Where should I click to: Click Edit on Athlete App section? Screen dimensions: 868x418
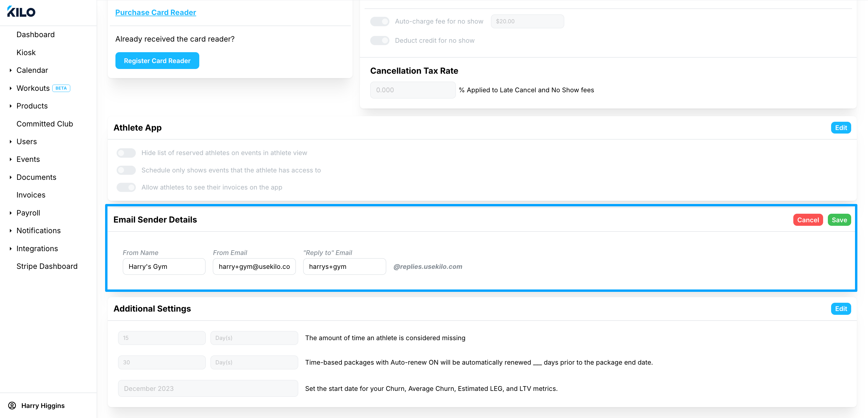[841, 128]
